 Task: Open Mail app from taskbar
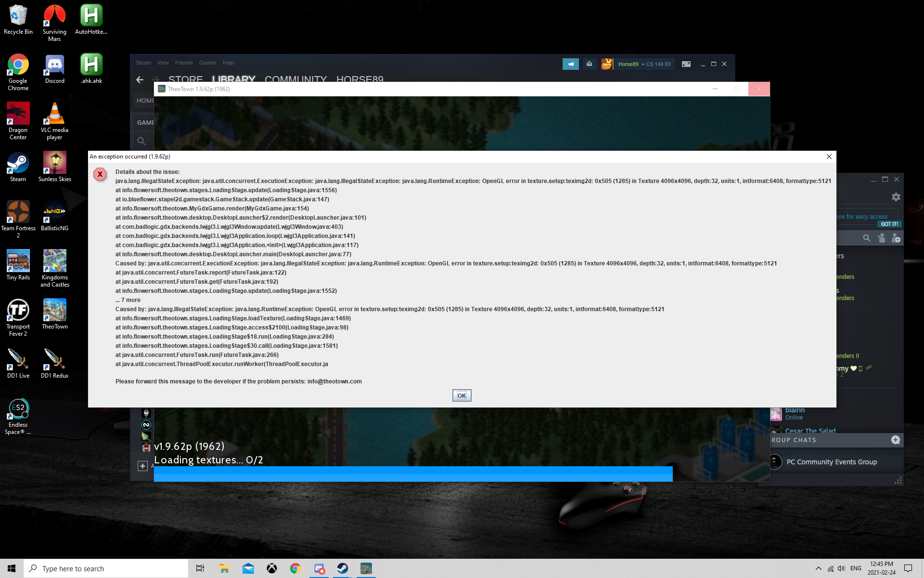248,568
